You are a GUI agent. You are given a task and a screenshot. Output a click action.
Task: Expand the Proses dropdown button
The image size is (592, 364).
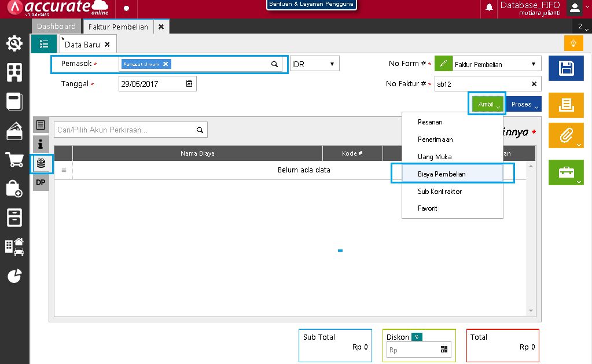(524, 105)
